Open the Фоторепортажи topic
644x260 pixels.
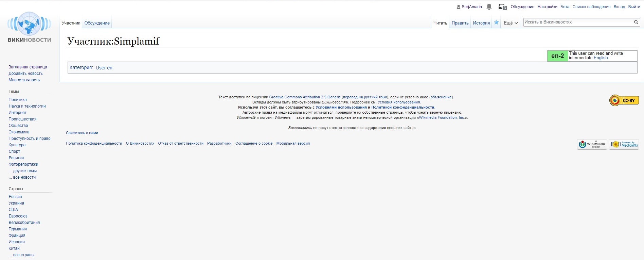[23, 164]
